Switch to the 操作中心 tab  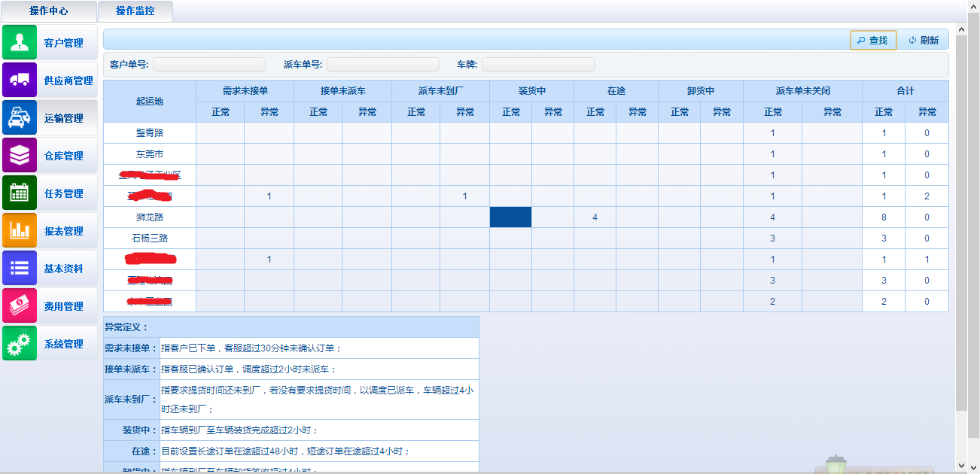click(x=48, y=11)
